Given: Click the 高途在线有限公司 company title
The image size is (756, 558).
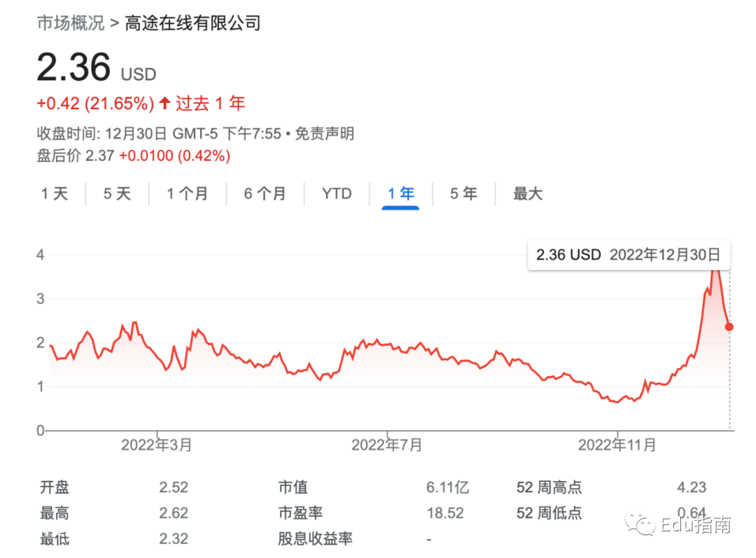Looking at the screenshot, I should [193, 22].
